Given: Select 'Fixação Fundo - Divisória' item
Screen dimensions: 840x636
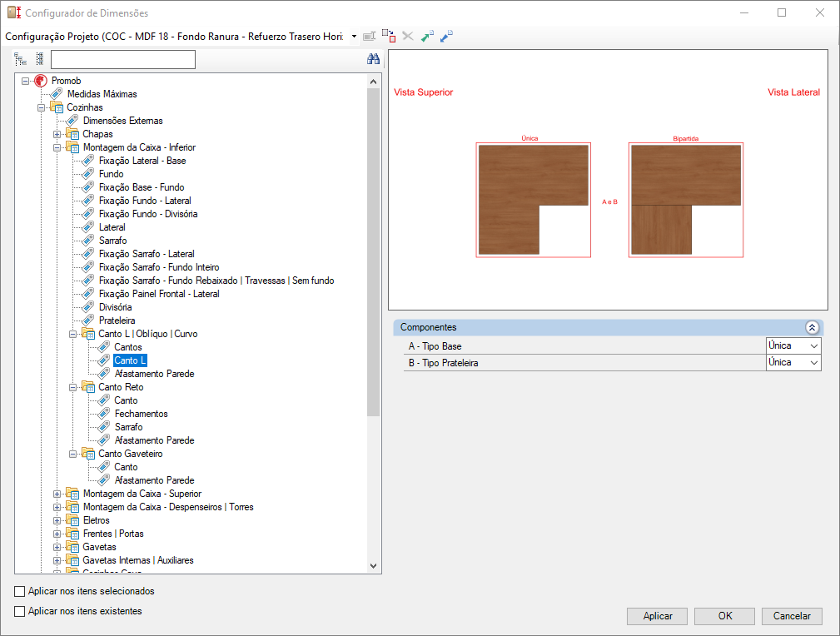Looking at the screenshot, I should [148, 214].
